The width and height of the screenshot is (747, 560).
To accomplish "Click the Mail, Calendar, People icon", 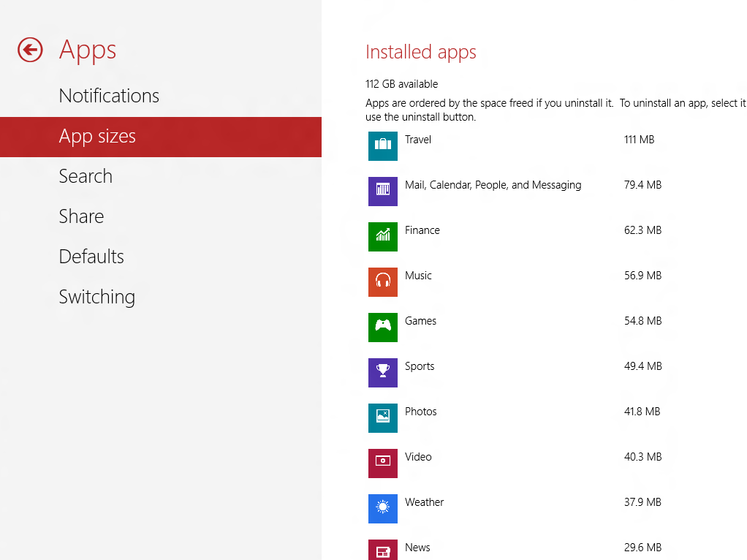I will 382,191.
